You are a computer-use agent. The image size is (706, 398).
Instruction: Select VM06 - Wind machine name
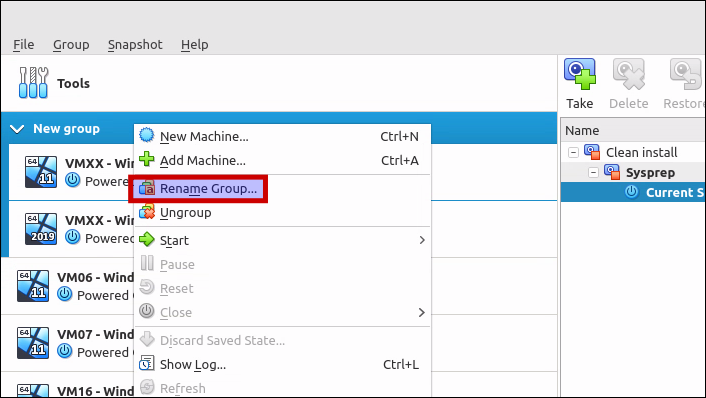click(95, 277)
